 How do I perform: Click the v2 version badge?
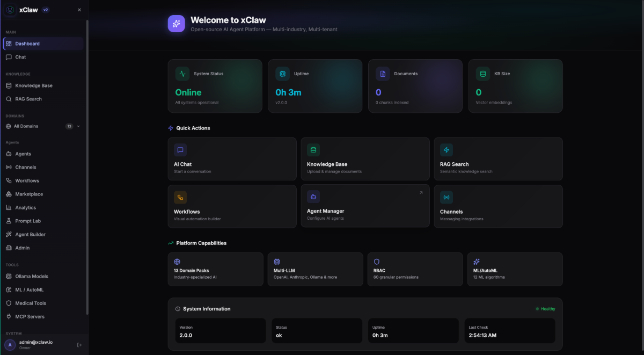46,10
